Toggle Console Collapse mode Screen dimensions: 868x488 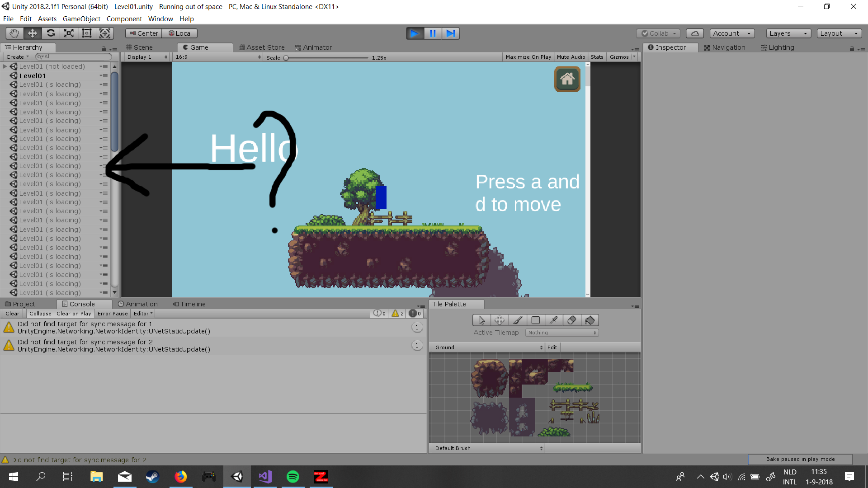[40, 314]
